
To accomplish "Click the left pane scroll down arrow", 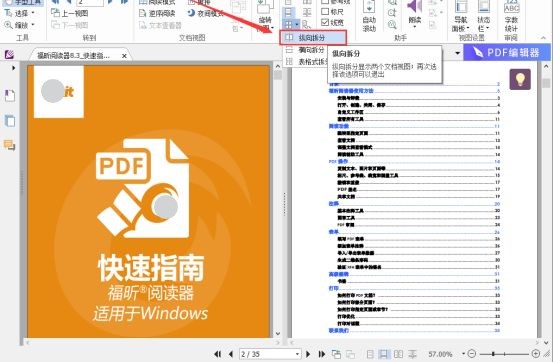I will point(278,333).
